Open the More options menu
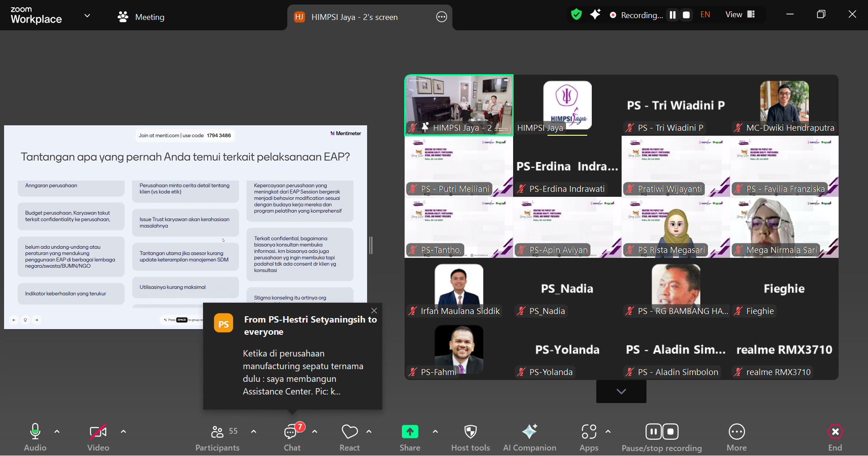868x456 pixels. (x=737, y=437)
